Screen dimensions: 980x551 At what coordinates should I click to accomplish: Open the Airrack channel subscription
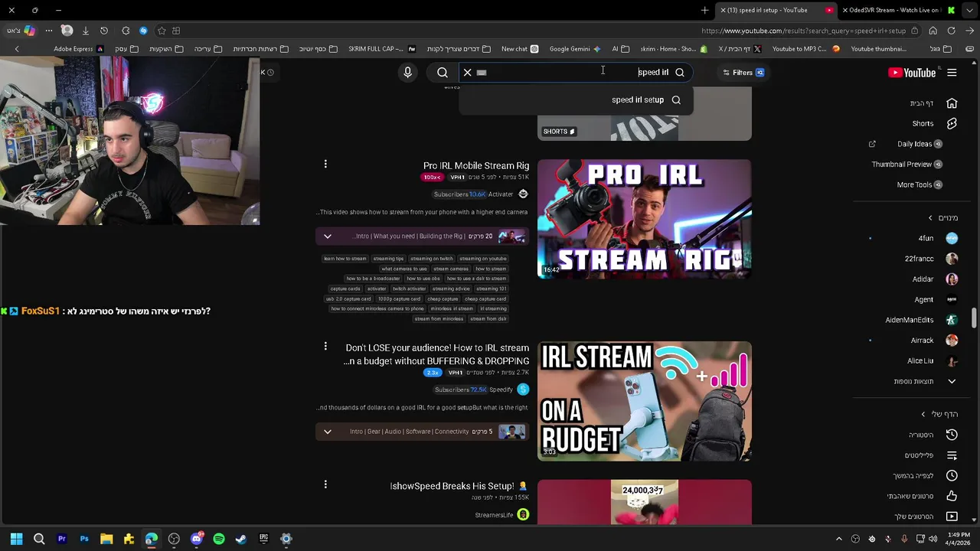pyautogui.click(x=933, y=341)
